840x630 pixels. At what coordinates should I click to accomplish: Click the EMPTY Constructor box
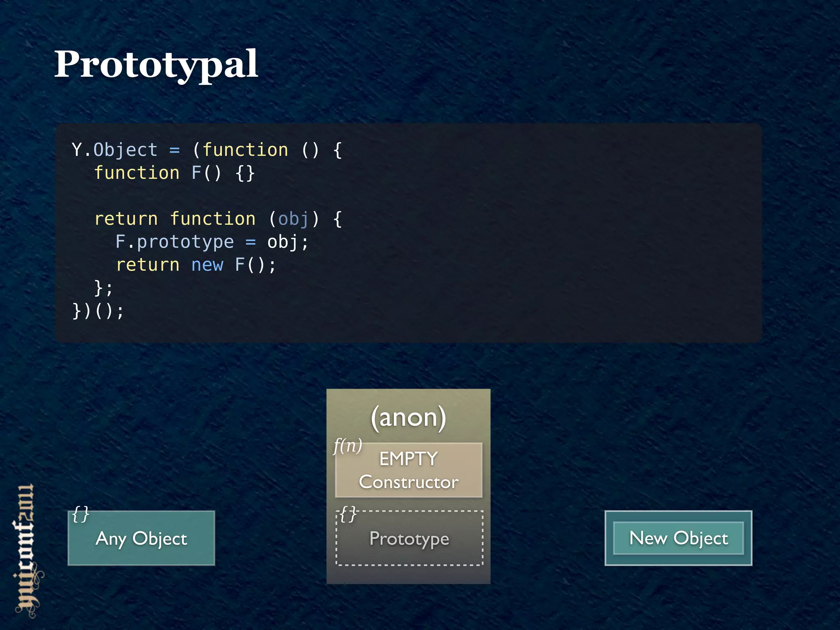[x=409, y=470]
